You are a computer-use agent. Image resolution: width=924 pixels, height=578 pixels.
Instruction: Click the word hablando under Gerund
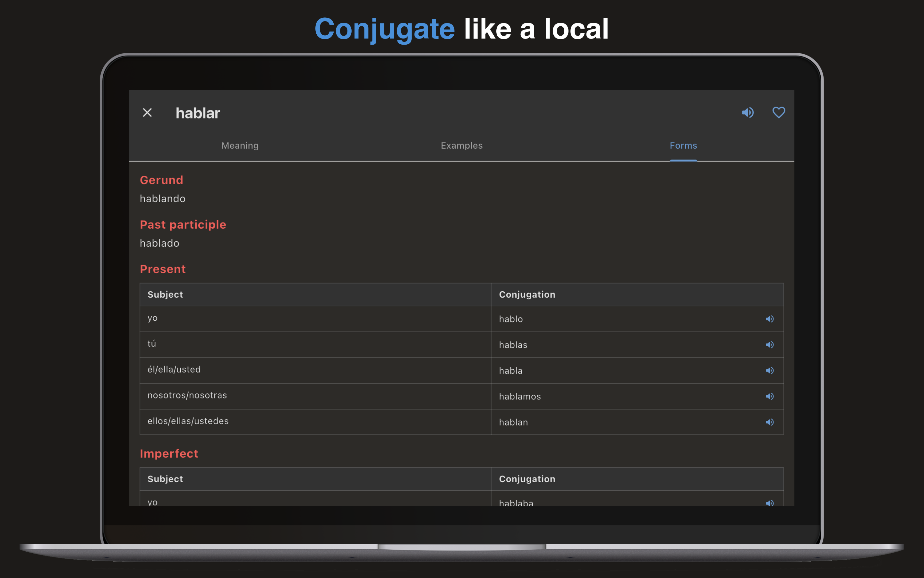[163, 199]
